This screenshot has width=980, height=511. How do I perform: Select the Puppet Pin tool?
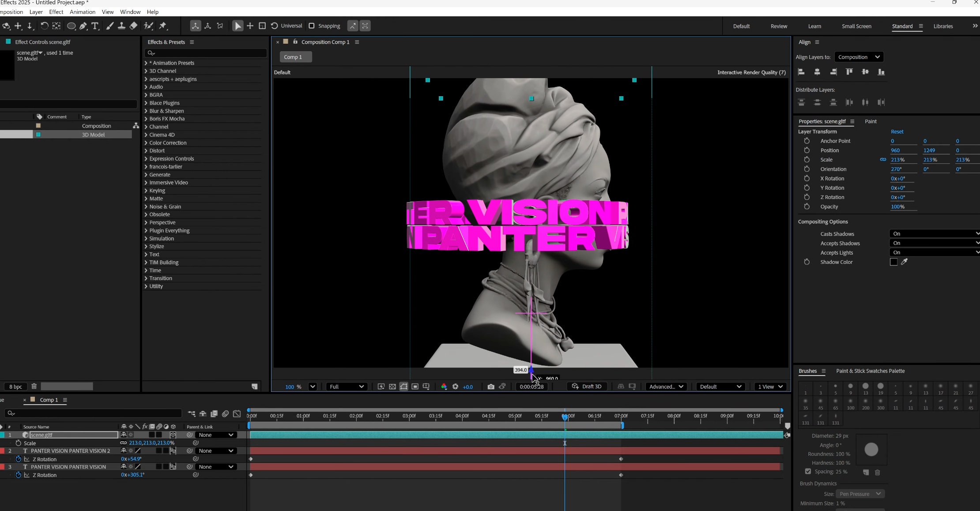163,26
